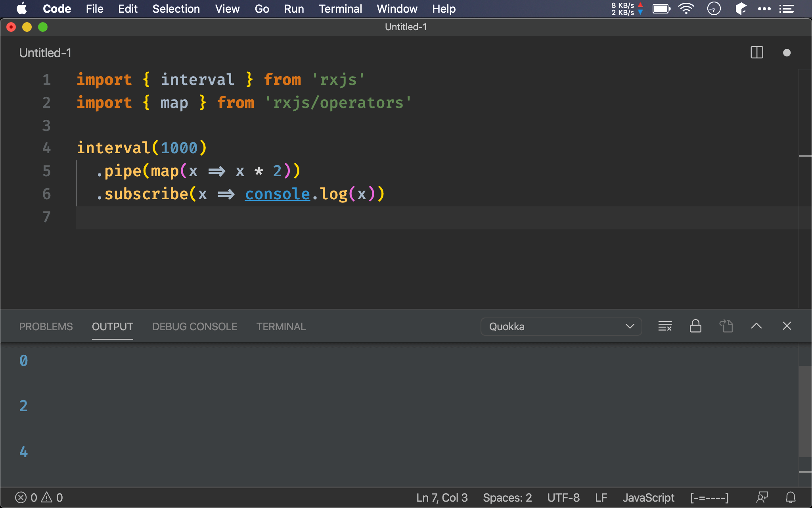812x508 pixels.
Task: Open the Run menu
Action: [294, 9]
